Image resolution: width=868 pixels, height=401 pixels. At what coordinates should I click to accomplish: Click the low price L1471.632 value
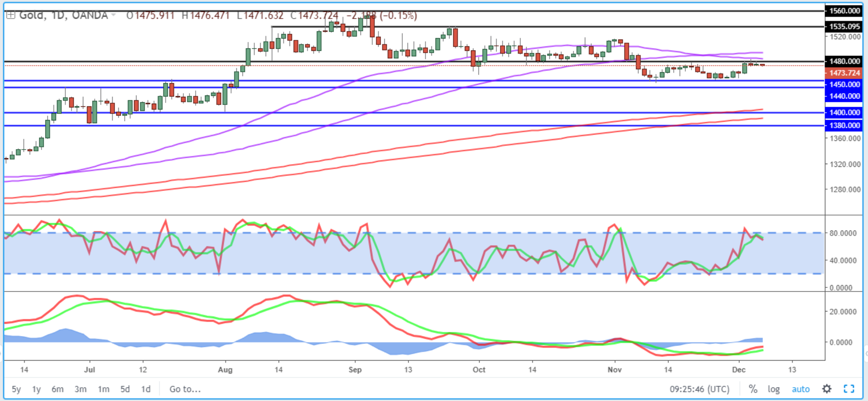pos(260,15)
